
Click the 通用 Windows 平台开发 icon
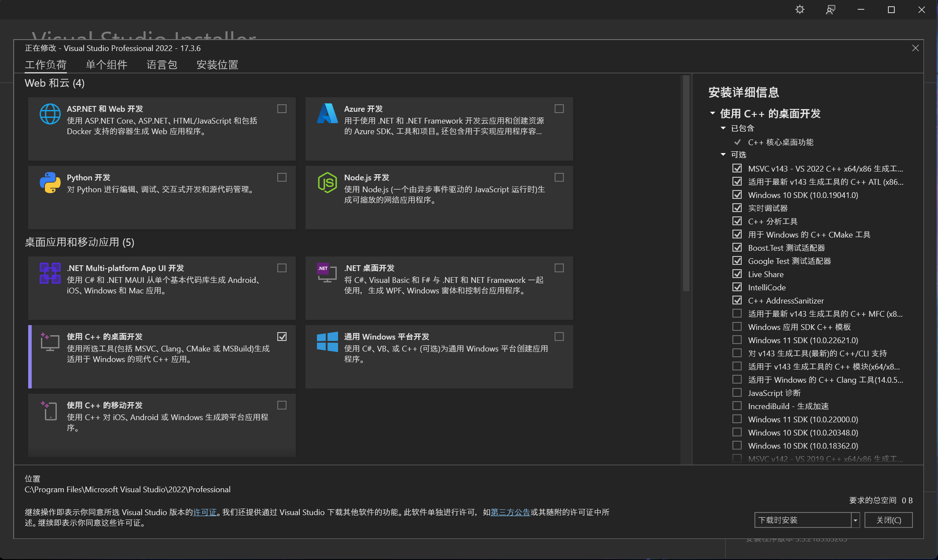coord(327,341)
